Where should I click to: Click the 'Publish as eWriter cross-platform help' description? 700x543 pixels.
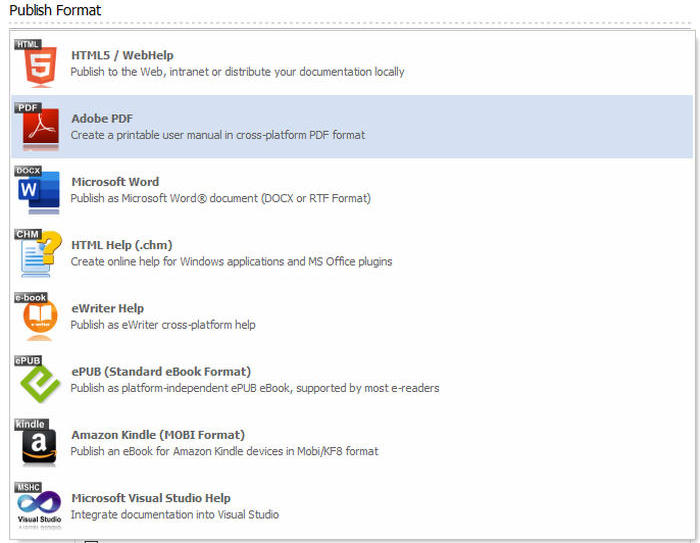[163, 325]
